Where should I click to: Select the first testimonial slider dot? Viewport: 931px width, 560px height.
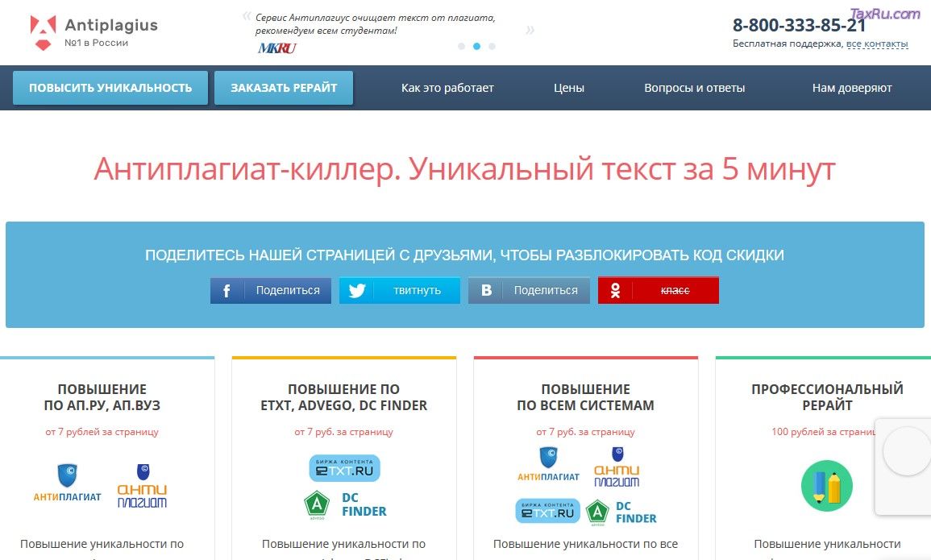pos(461,47)
